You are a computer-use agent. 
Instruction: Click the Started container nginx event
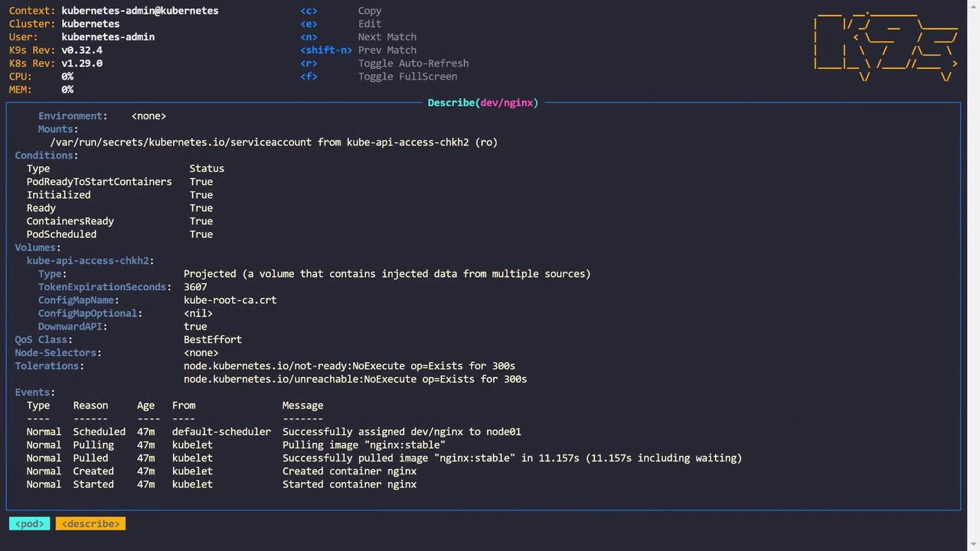349,484
